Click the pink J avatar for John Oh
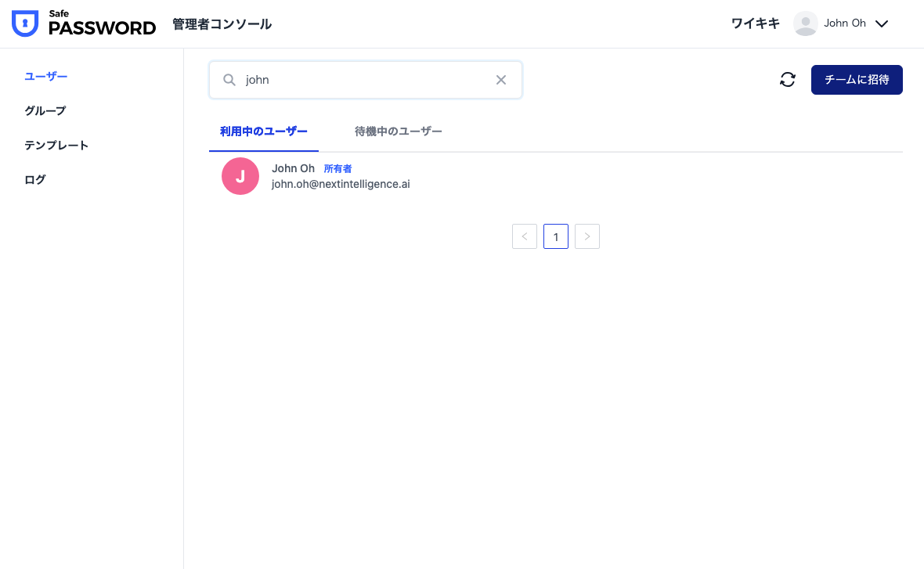This screenshot has height=569, width=924. pos(240,176)
